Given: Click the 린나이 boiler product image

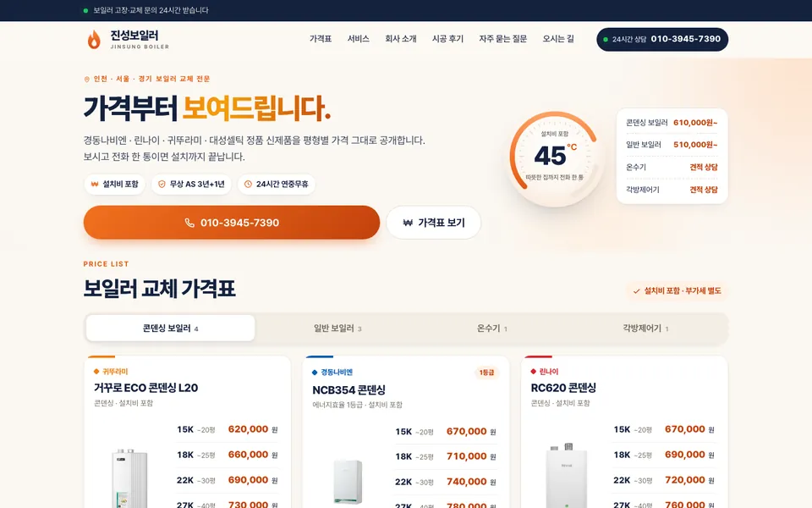Looking at the screenshot, I should 567,475.
